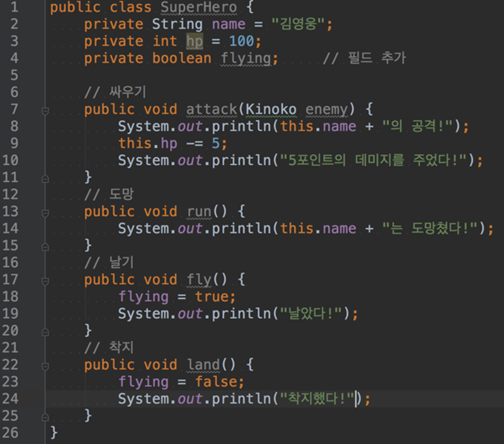Click the comment "// 필드 추가"
The width and height of the screenshot is (504, 444).
point(364,58)
